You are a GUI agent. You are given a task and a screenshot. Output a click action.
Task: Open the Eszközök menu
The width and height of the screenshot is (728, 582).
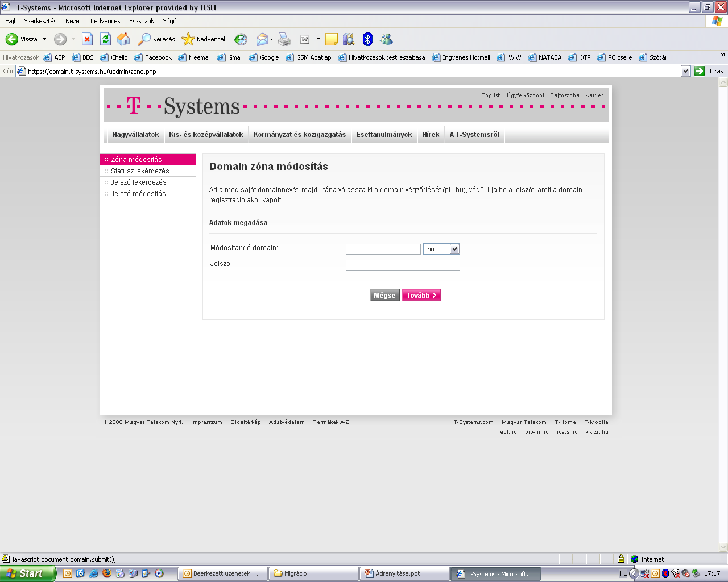[142, 21]
